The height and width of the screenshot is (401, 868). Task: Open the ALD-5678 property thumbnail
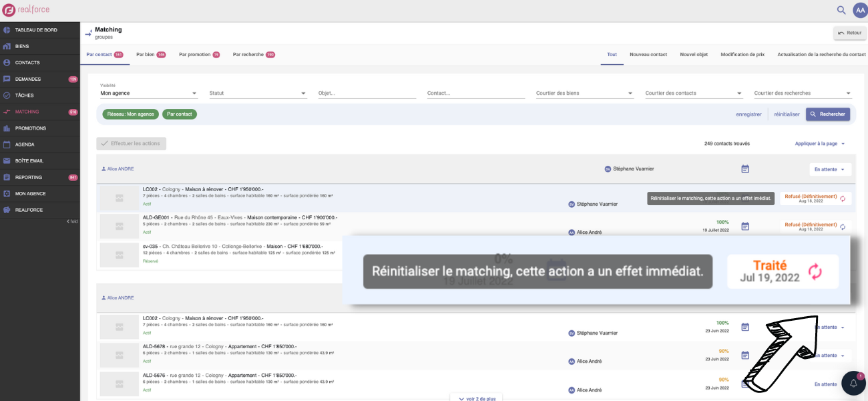point(120,355)
